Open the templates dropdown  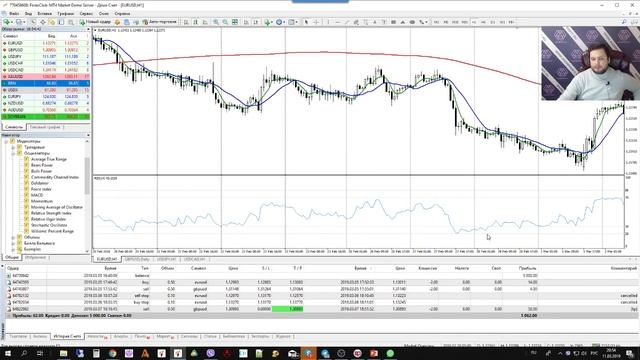tap(293, 22)
